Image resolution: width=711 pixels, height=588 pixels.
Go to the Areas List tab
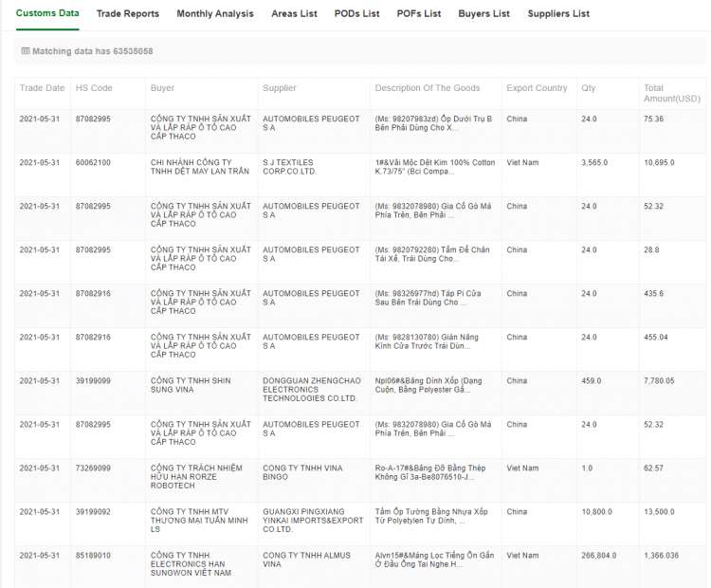[294, 13]
